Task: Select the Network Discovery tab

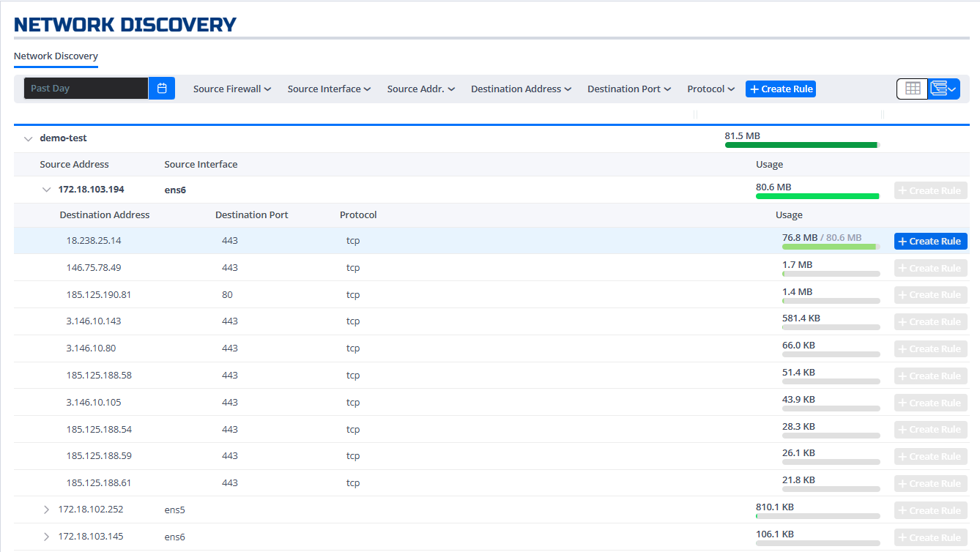Action: pyautogui.click(x=56, y=56)
